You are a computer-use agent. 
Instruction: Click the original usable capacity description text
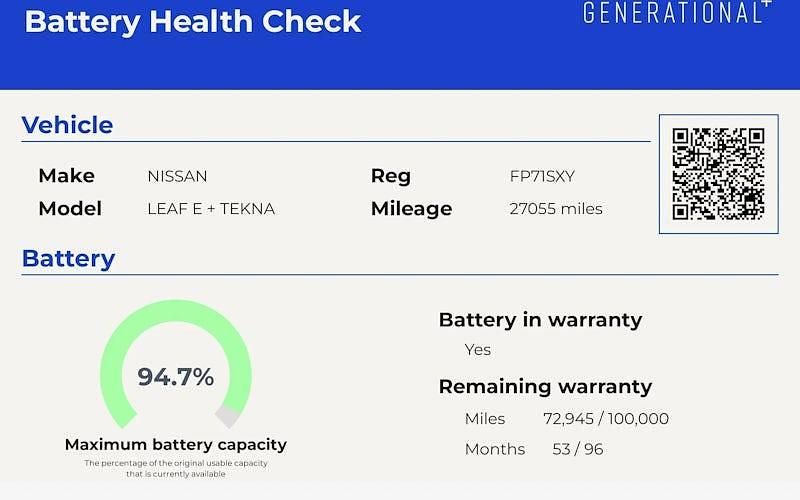(x=176, y=468)
